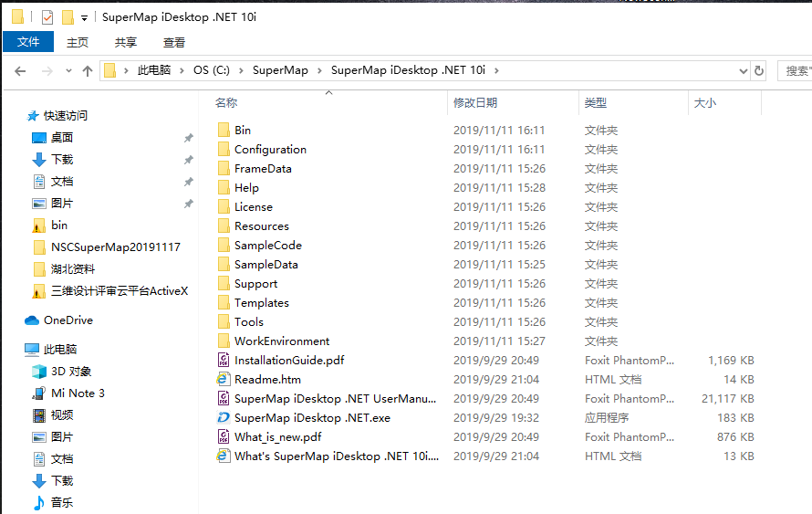The image size is (812, 514).
Task: Select the InstallationGuide.pdf file icon
Action: click(224, 360)
